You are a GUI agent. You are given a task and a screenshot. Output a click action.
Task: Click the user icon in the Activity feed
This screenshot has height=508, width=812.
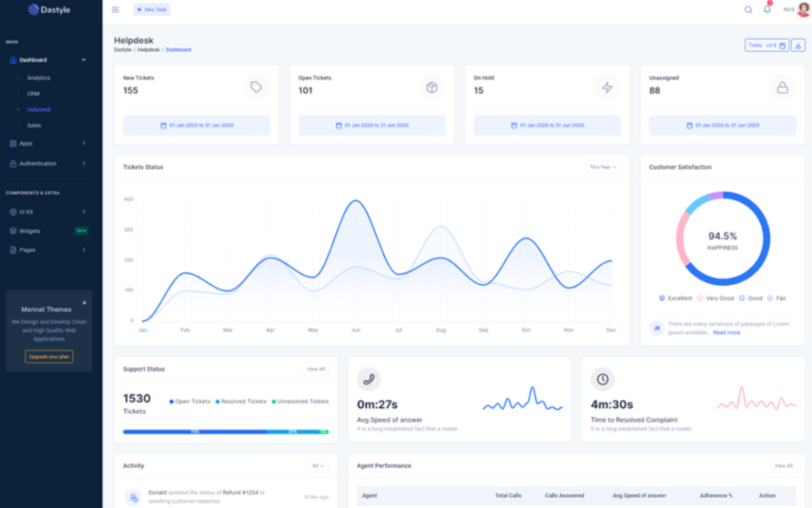tap(133, 497)
